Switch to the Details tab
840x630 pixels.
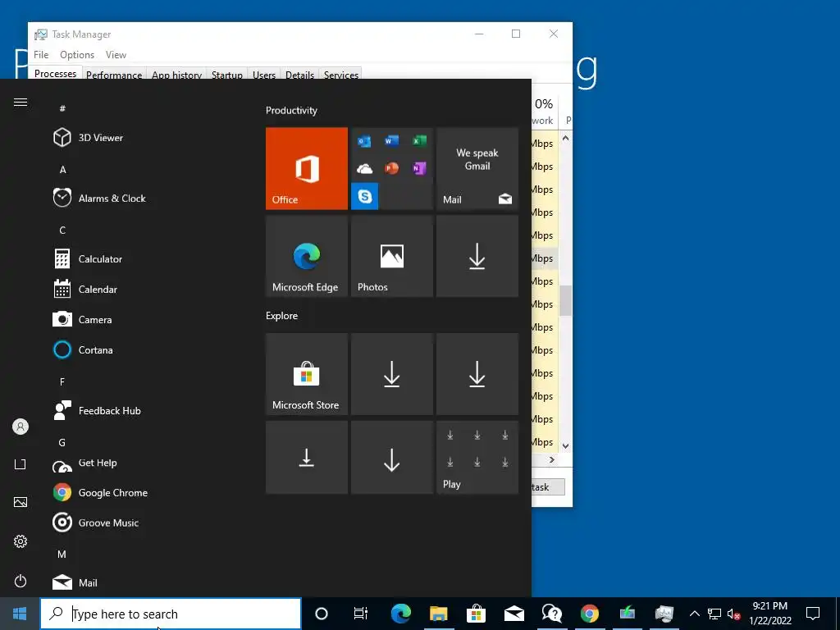(x=300, y=75)
